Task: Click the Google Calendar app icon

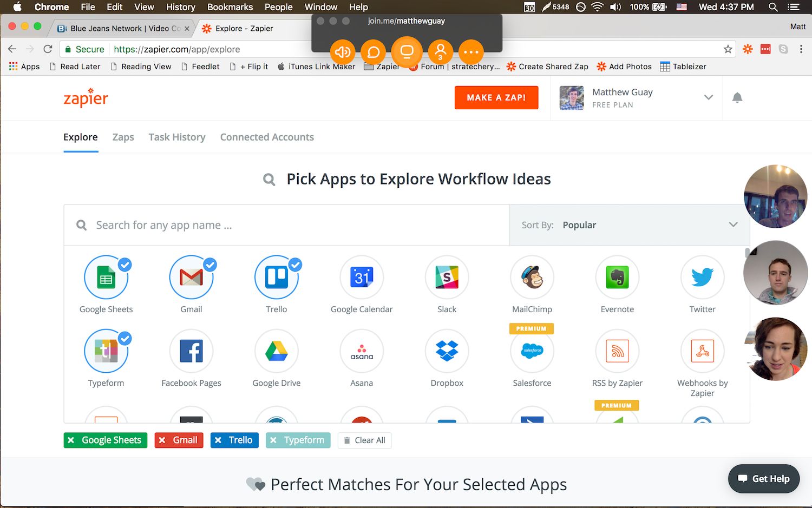Action: (362, 278)
